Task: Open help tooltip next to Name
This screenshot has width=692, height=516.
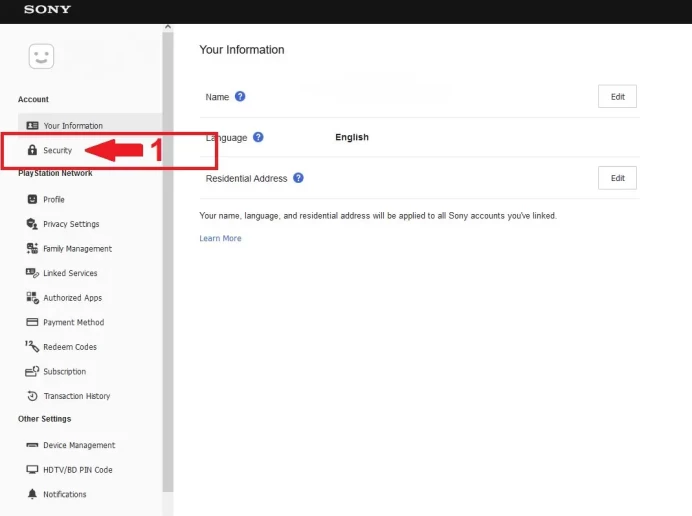Action: pos(240,96)
